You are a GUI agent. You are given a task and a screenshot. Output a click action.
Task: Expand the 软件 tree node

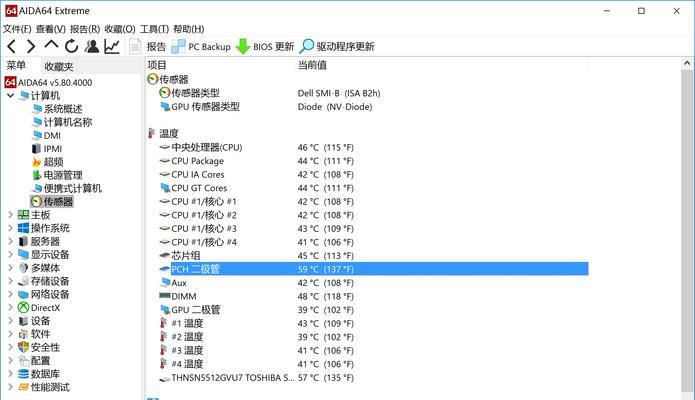point(11,334)
